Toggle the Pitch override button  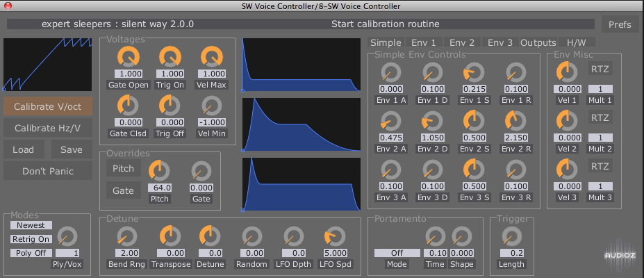click(x=123, y=168)
